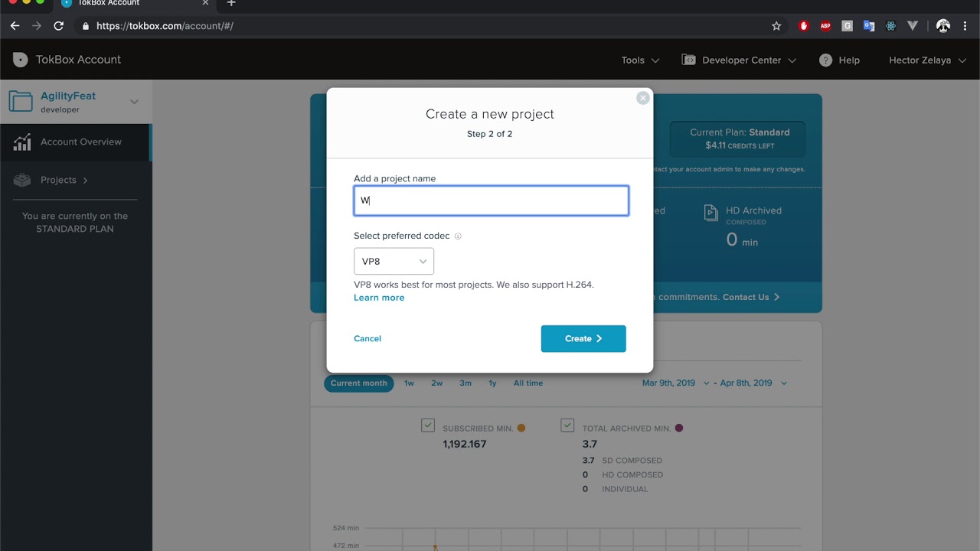This screenshot has width=980, height=551.
Task: Open the Vue devtools extension icon
Action: pyautogui.click(x=912, y=26)
